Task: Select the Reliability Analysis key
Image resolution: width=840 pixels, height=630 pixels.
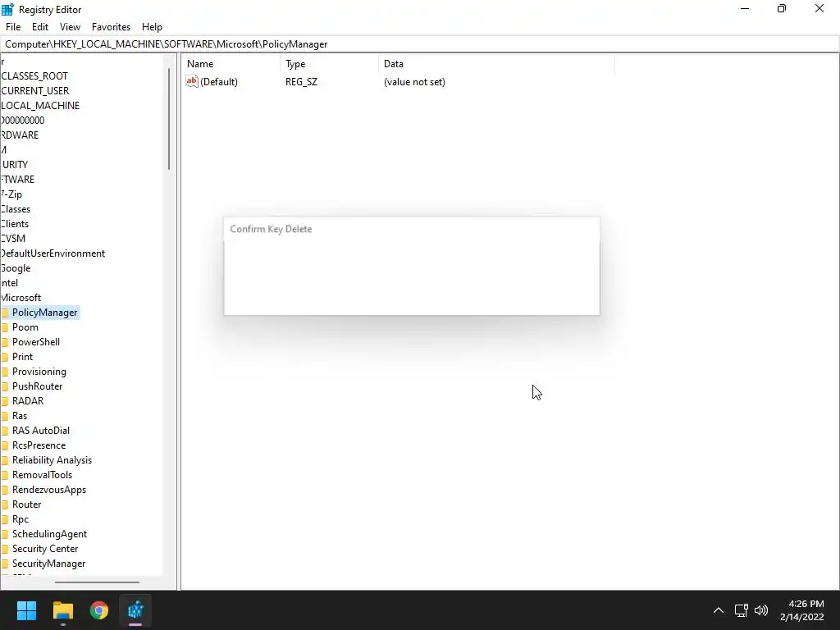Action: 52,460
